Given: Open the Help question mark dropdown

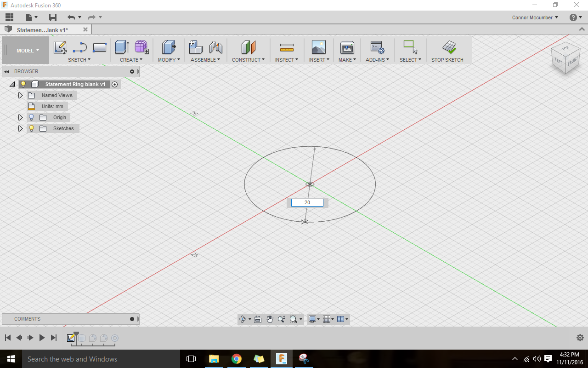Looking at the screenshot, I should click(576, 17).
